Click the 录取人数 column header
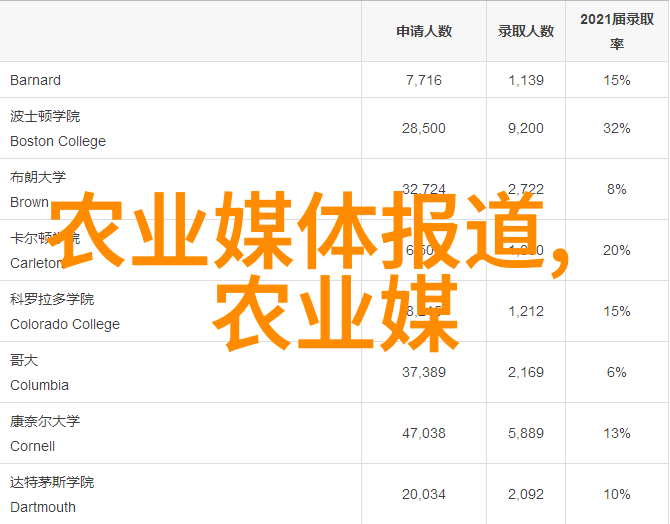The height and width of the screenshot is (524, 670). pyautogui.click(x=525, y=31)
